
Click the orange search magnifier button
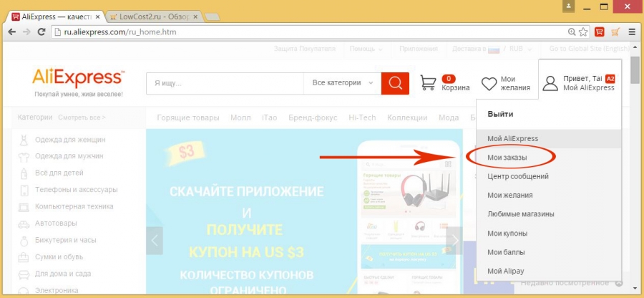click(x=395, y=83)
